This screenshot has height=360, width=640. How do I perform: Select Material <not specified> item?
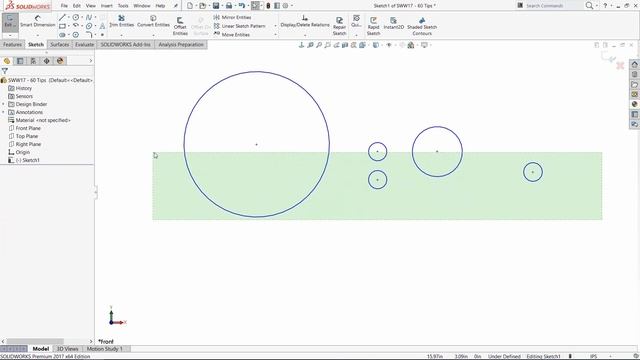tap(39, 120)
